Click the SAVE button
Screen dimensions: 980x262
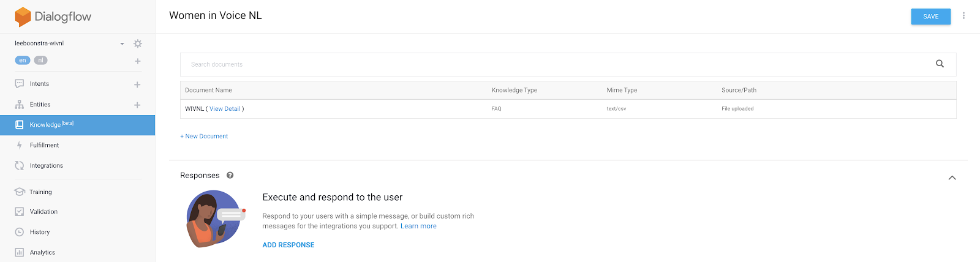pyautogui.click(x=930, y=17)
